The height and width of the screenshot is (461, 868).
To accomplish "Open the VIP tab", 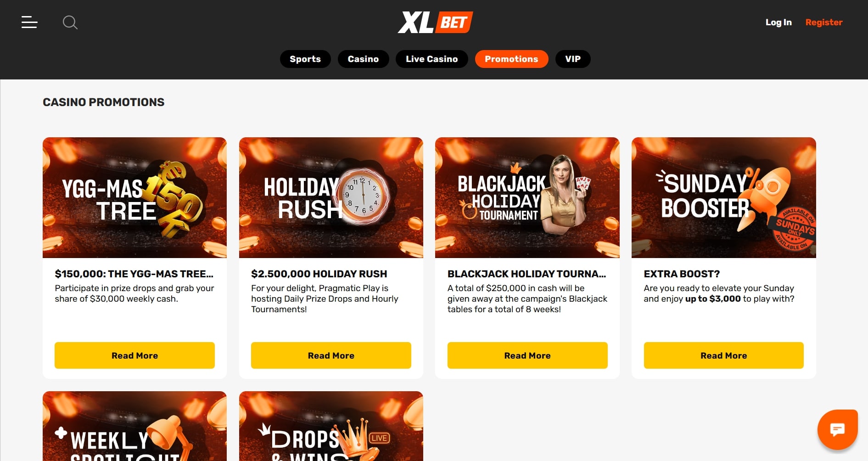I will click(x=573, y=59).
